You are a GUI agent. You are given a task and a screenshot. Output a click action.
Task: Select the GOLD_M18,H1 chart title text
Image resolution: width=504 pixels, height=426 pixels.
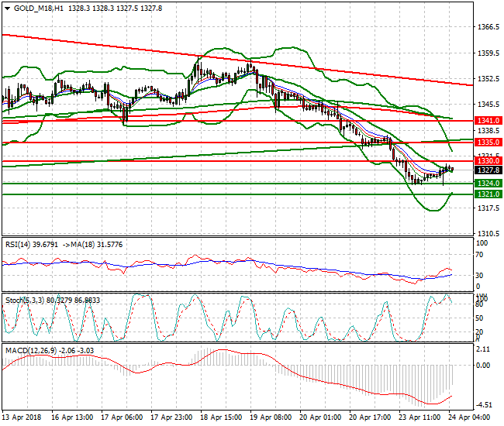tap(39, 9)
